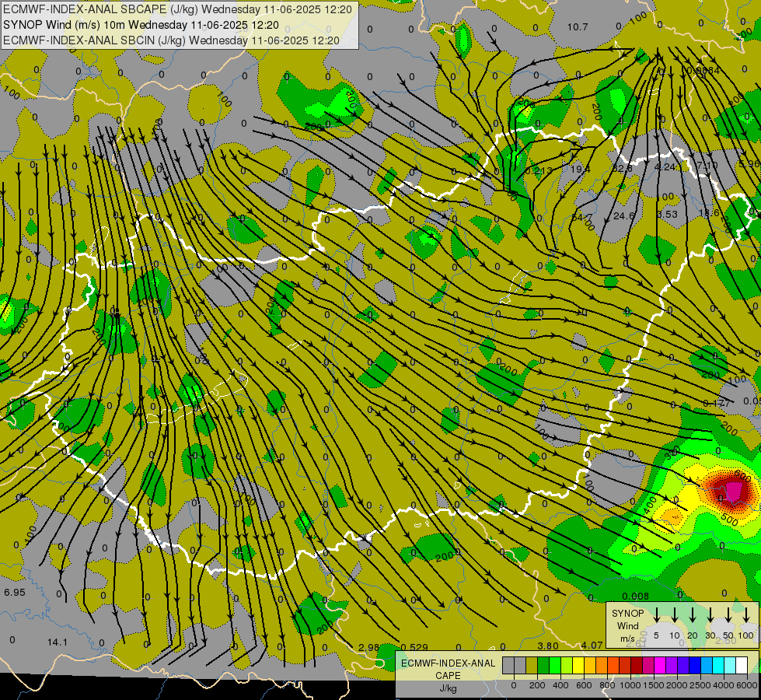Screen dimensions: 761x700
Task: Click the 2500 tick on CAPE scale
Action: [x=700, y=685]
